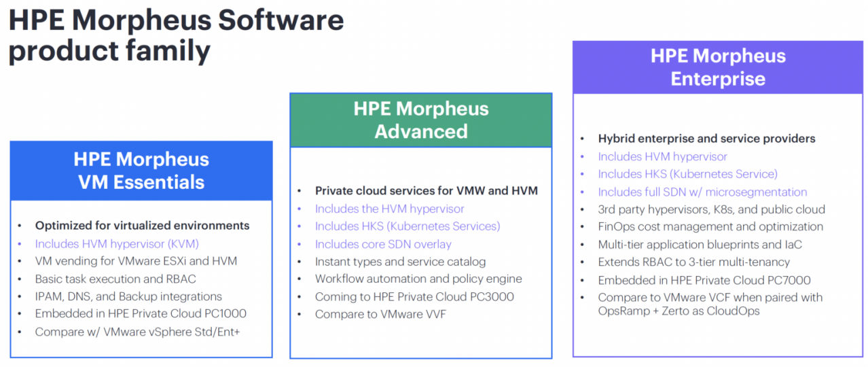The width and height of the screenshot is (868, 367).
Task: Click 'Instant types and service catalog' bullet
Action: [401, 262]
